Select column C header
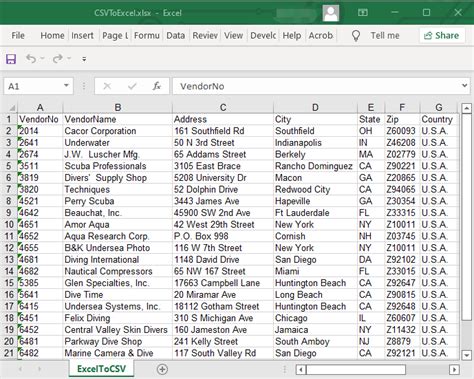 [223, 108]
